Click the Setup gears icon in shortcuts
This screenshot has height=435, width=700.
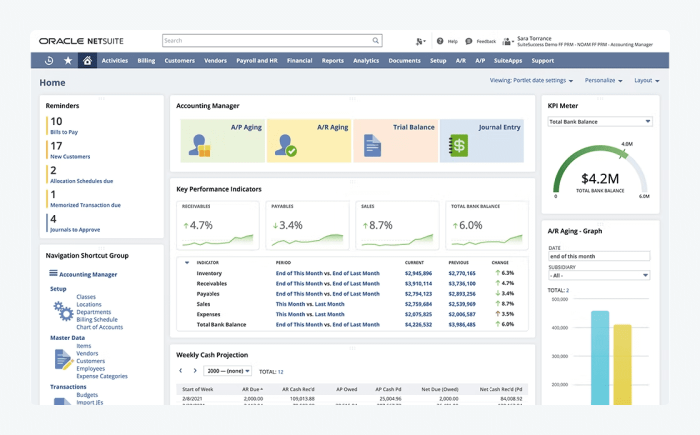[63, 311]
